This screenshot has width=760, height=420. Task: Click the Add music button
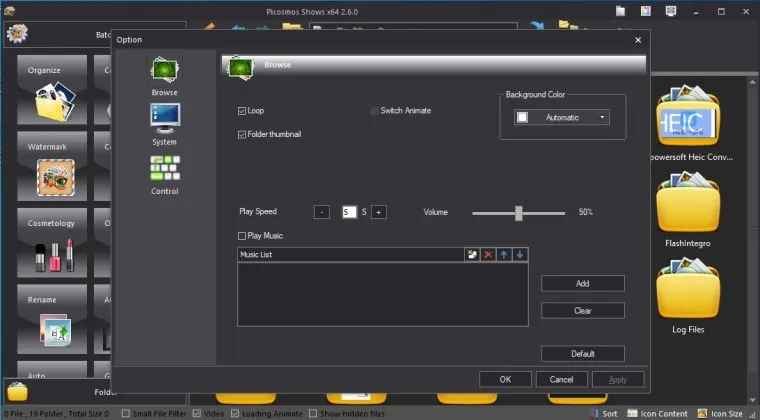coord(583,283)
